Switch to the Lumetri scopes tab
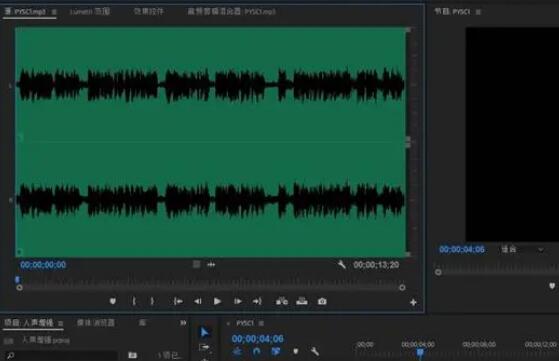This screenshot has height=361, width=559. (x=90, y=12)
